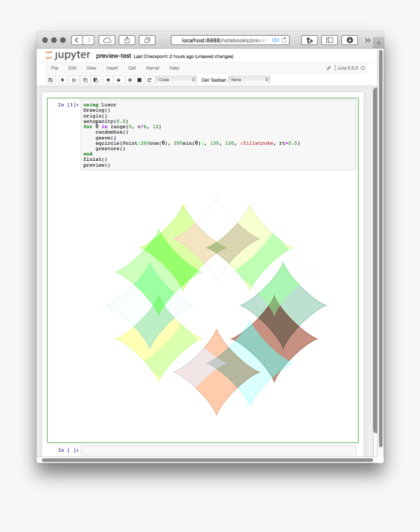Paste the cell from clipboard
The height and width of the screenshot is (532, 420).
coord(96,80)
